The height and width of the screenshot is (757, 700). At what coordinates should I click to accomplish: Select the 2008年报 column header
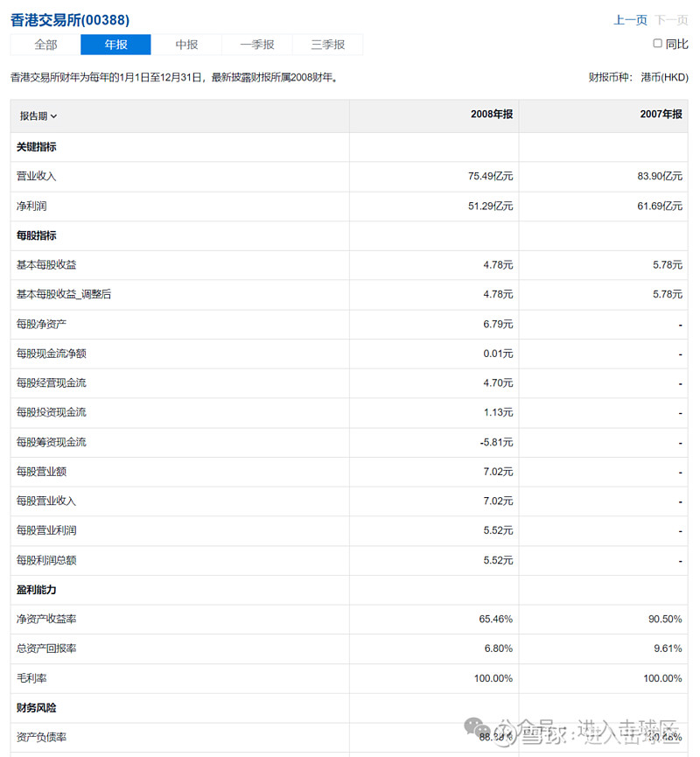492,115
